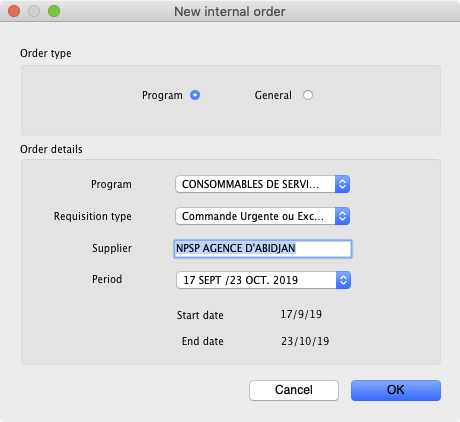The width and height of the screenshot is (460, 422).
Task: Click the Requisition type arrow stepper icon
Action: click(342, 216)
